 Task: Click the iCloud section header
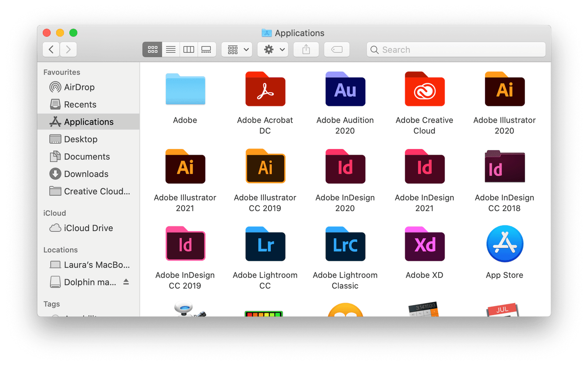55,213
